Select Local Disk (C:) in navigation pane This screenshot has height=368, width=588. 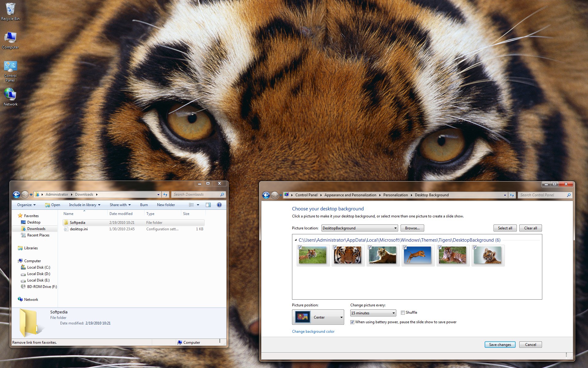pos(38,267)
